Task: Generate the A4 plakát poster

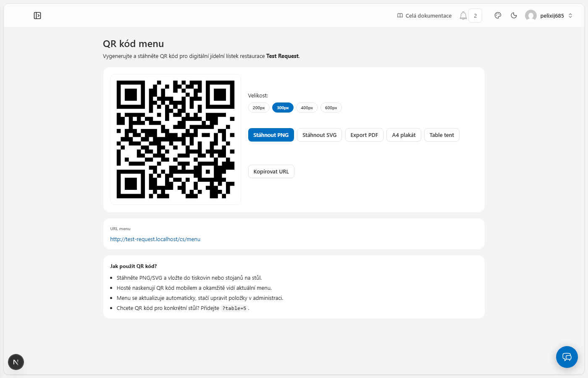Action: point(404,135)
